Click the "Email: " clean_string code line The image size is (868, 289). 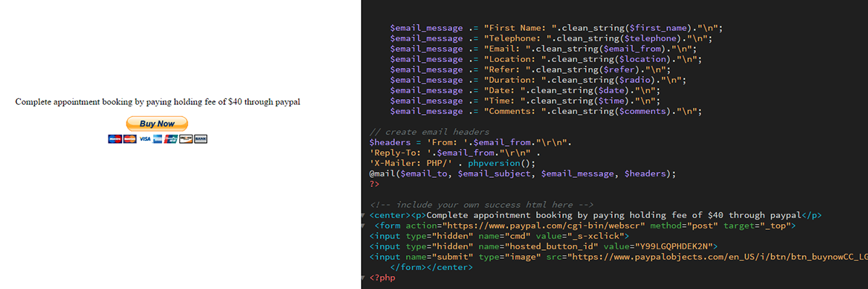coord(543,49)
